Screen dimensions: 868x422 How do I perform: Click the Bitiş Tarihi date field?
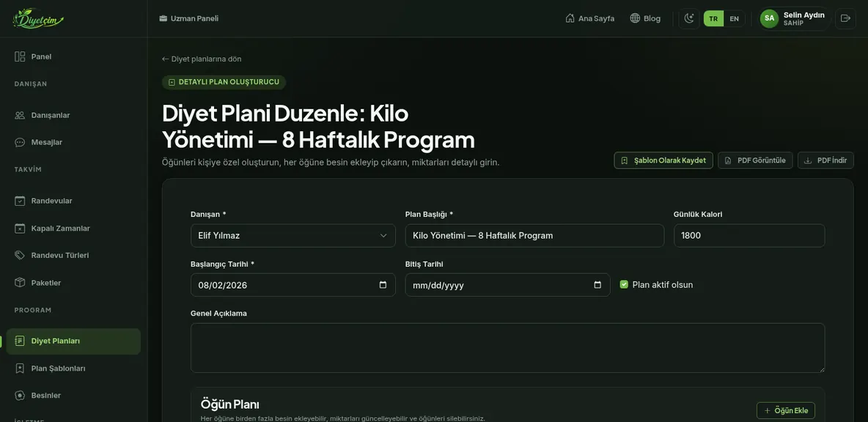pos(507,285)
